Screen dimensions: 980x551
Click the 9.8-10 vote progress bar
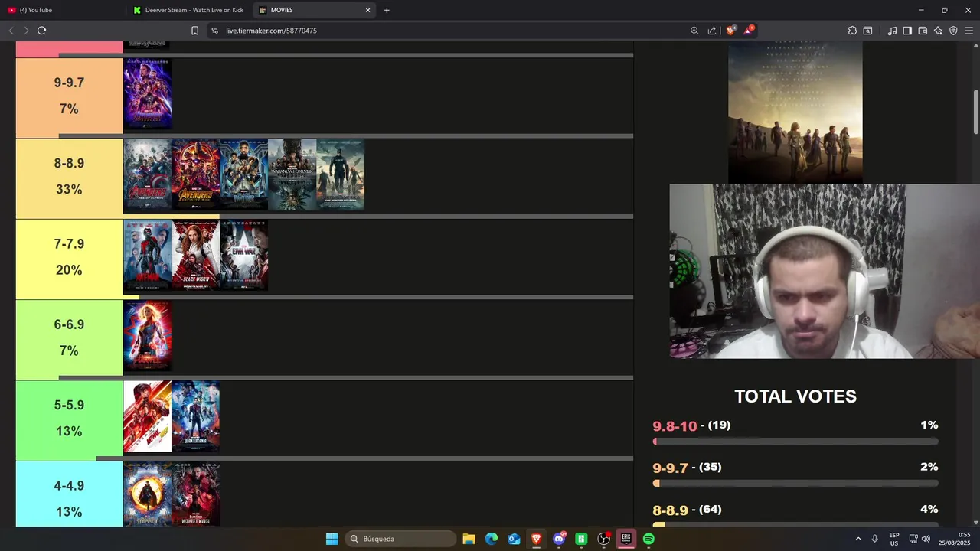tap(795, 442)
